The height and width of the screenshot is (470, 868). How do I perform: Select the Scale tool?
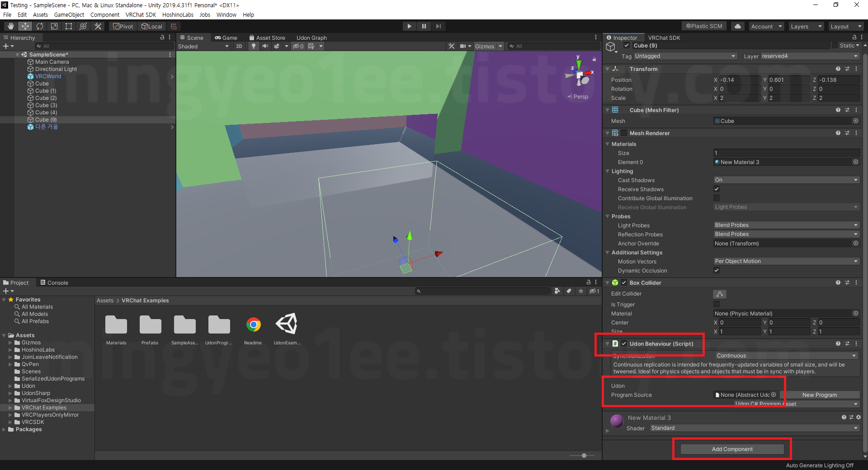pos(54,26)
